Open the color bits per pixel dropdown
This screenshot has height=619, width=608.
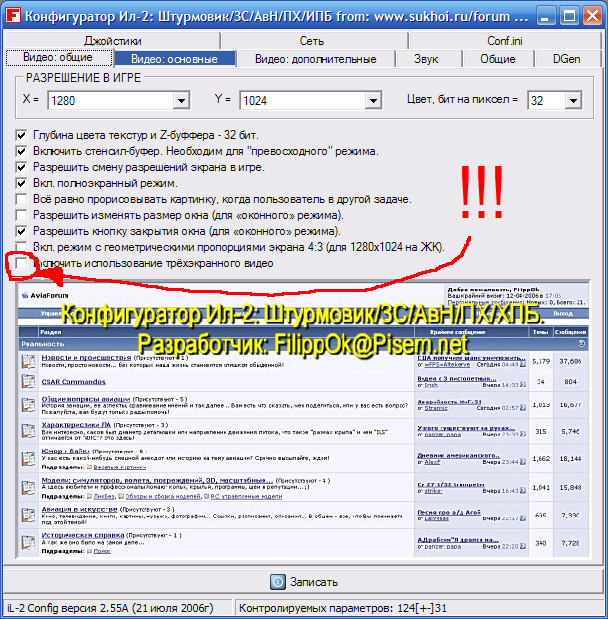click(573, 100)
